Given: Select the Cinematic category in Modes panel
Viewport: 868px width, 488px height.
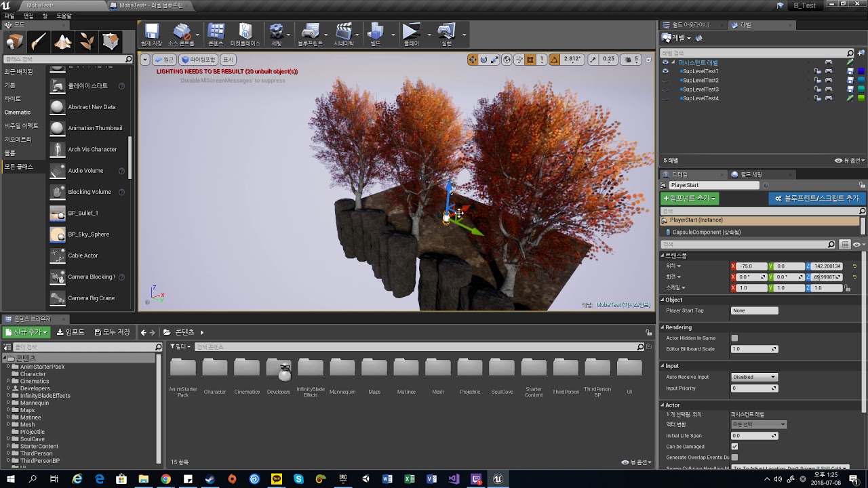Looking at the screenshot, I should [x=18, y=113].
